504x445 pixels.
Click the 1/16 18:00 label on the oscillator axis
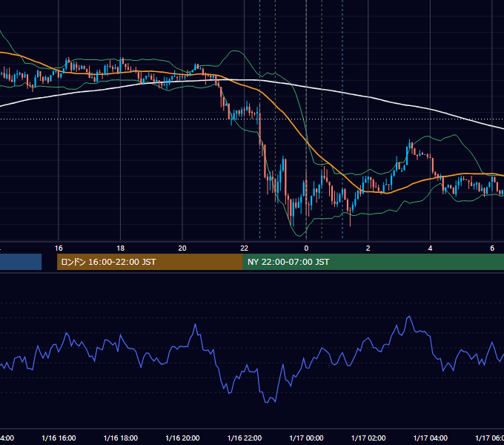pyautogui.click(x=121, y=438)
